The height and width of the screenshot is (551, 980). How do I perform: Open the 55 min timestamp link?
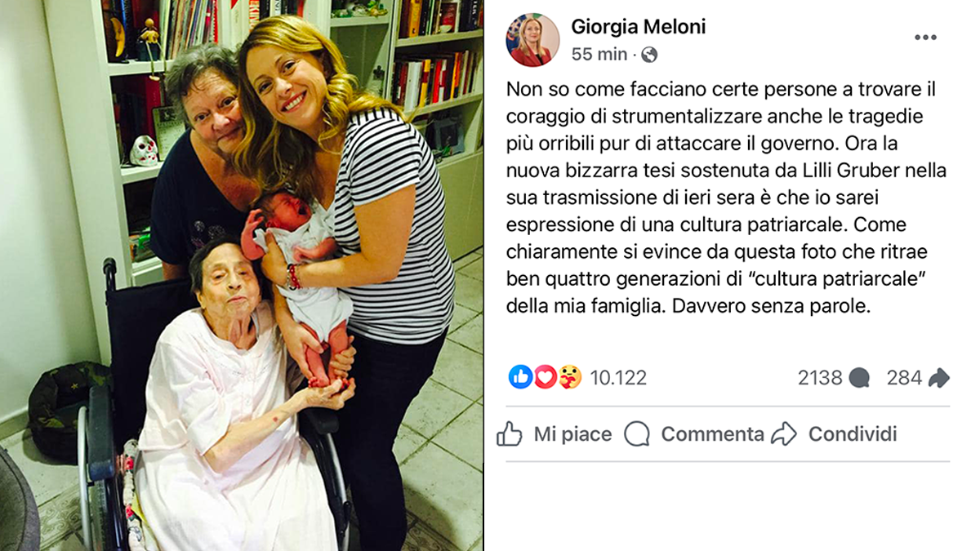tap(599, 55)
